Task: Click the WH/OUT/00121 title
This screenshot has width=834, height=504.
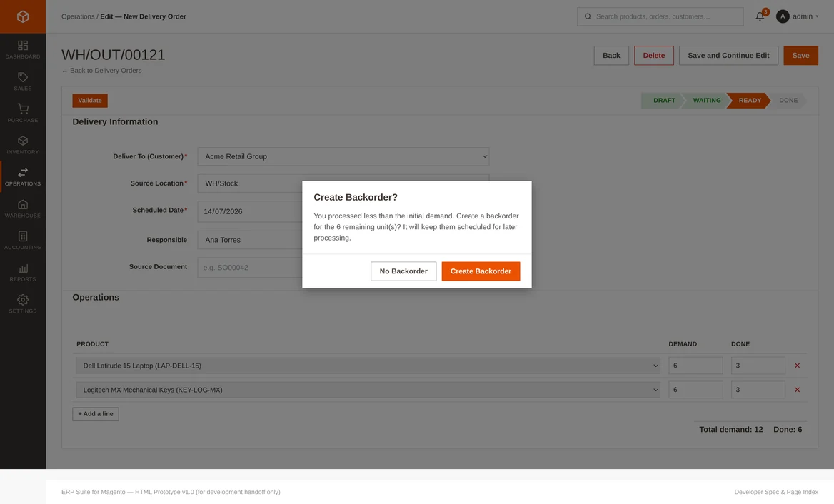Action: pyautogui.click(x=114, y=55)
